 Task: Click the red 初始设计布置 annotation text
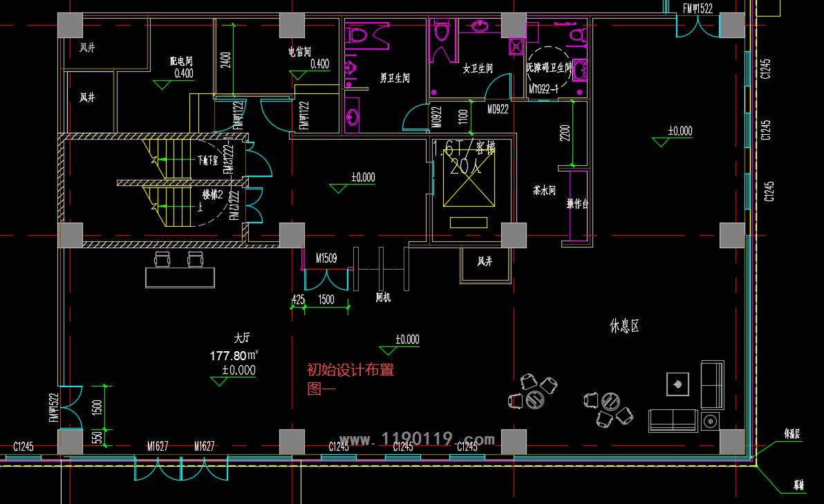click(x=350, y=370)
